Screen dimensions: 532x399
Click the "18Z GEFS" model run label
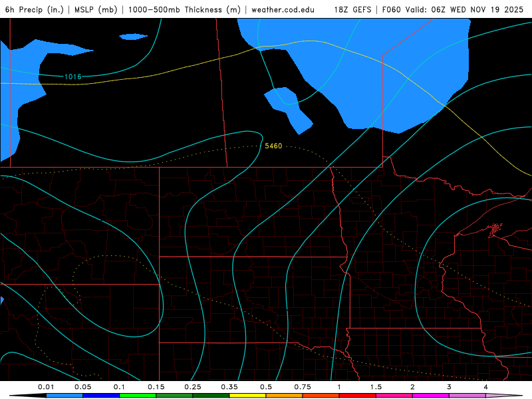pyautogui.click(x=352, y=9)
